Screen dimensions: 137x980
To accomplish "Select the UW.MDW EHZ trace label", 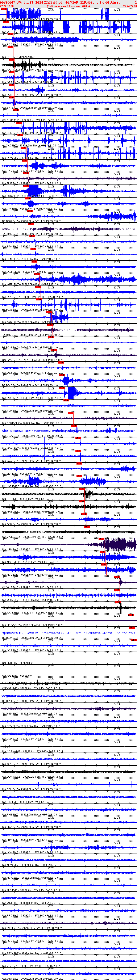I will [x=31, y=448].
